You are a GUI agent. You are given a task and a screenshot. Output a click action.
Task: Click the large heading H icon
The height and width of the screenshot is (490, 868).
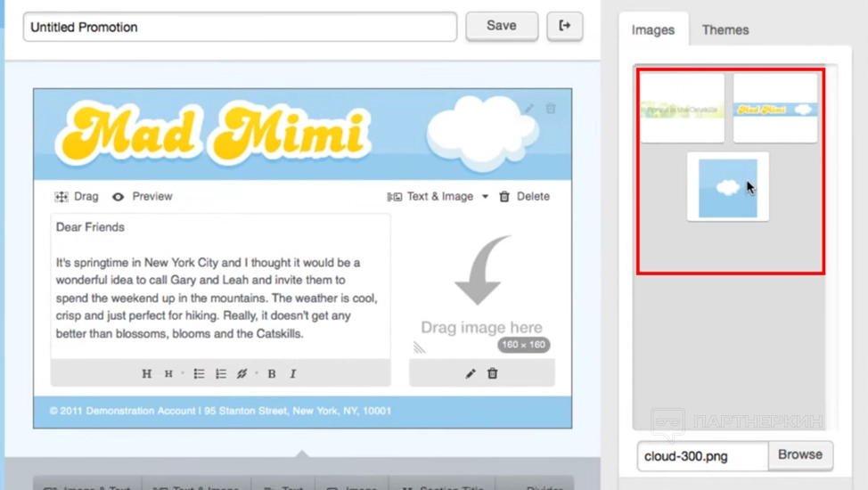tap(147, 373)
